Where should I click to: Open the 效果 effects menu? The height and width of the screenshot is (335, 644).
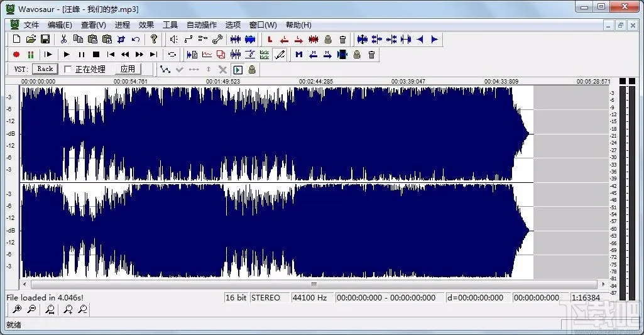tap(146, 25)
